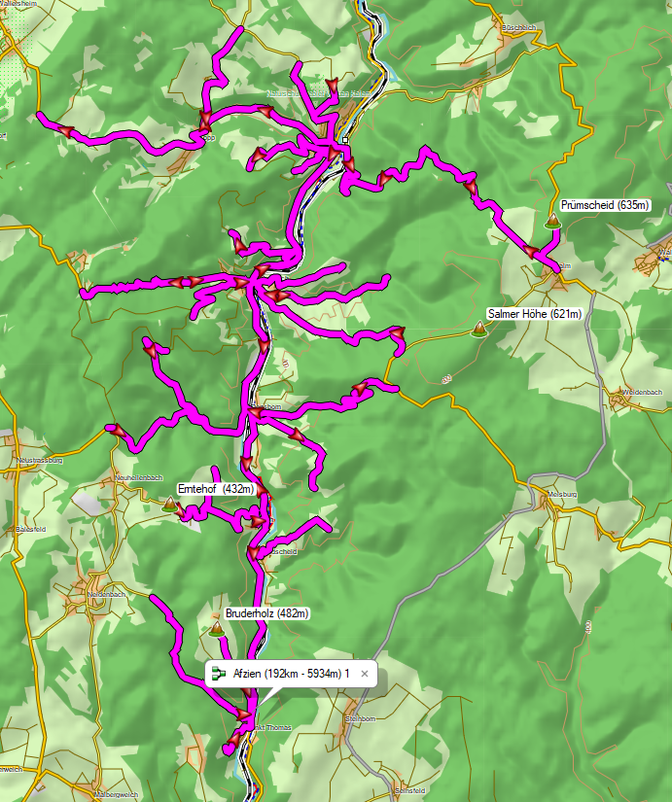Click the Prümscheid (635m) label
This screenshot has height=802, width=672.
pos(605,205)
